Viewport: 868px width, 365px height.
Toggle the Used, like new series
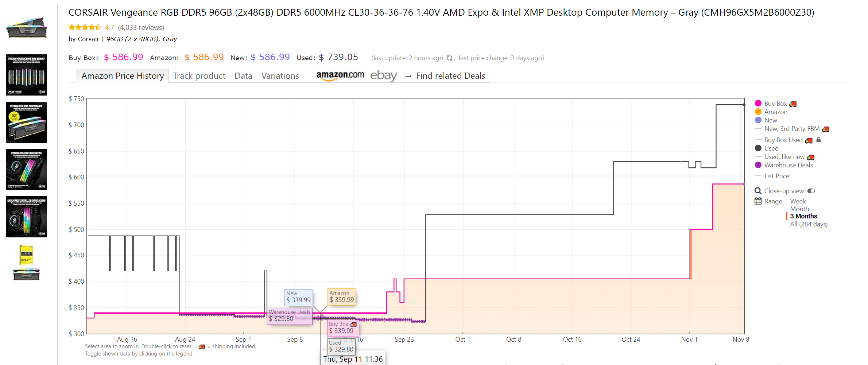coord(784,157)
